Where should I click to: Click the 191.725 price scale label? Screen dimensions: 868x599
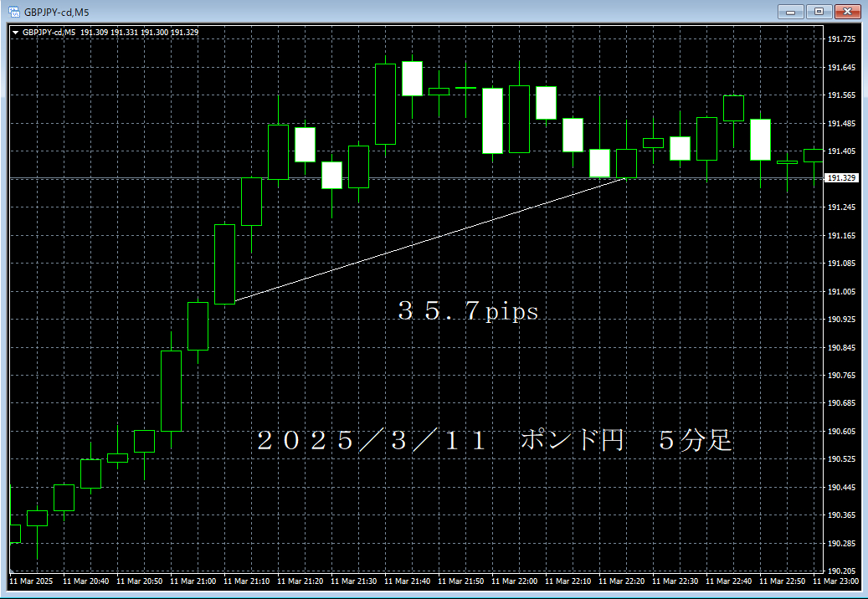pos(840,39)
